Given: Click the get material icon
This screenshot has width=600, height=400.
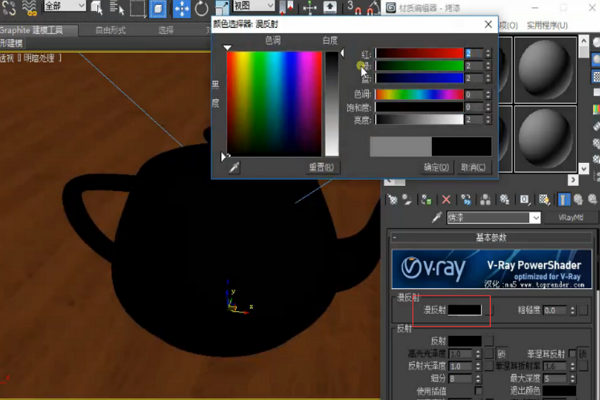Looking at the screenshot, I should 392,199.
